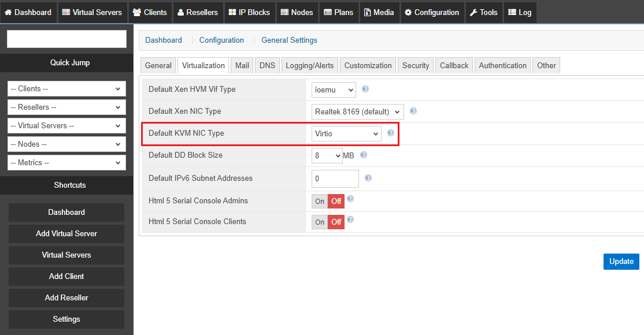Open the Default DD Block Size dropdown
The width and height of the screenshot is (644, 335).
pyautogui.click(x=327, y=155)
